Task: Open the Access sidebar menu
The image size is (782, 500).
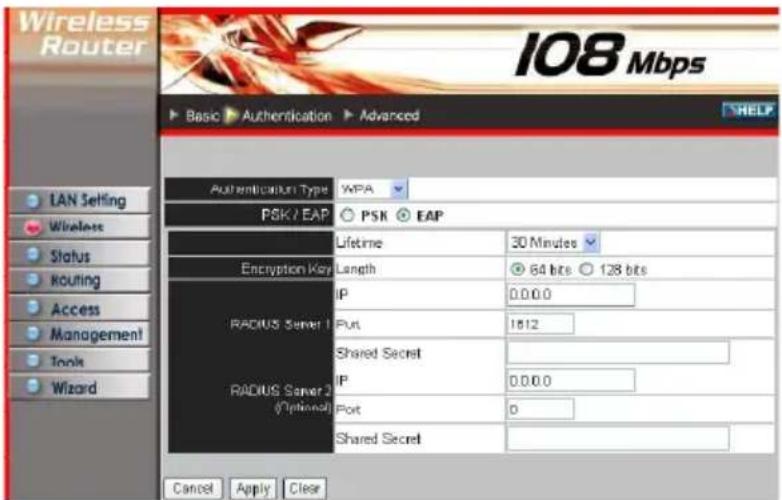Action: pos(80,309)
